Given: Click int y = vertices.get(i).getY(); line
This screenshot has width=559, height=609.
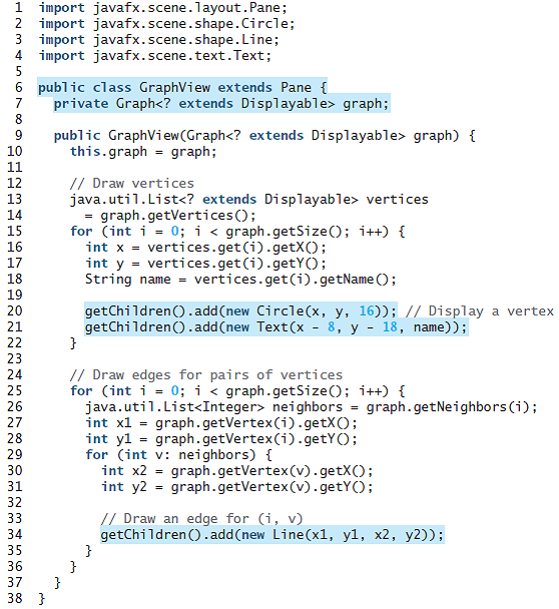Looking at the screenshot, I should [206, 263].
